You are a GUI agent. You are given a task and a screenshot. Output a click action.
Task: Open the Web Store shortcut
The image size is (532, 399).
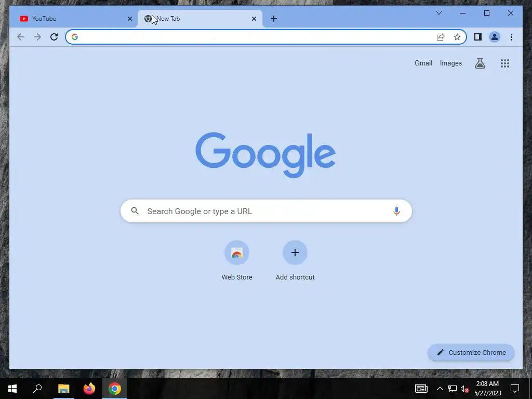click(x=237, y=261)
